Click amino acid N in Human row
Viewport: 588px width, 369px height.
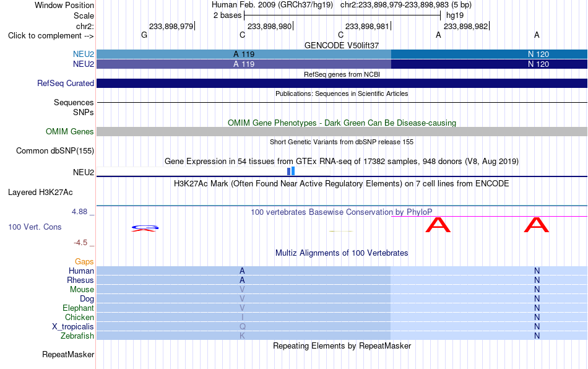pos(537,271)
